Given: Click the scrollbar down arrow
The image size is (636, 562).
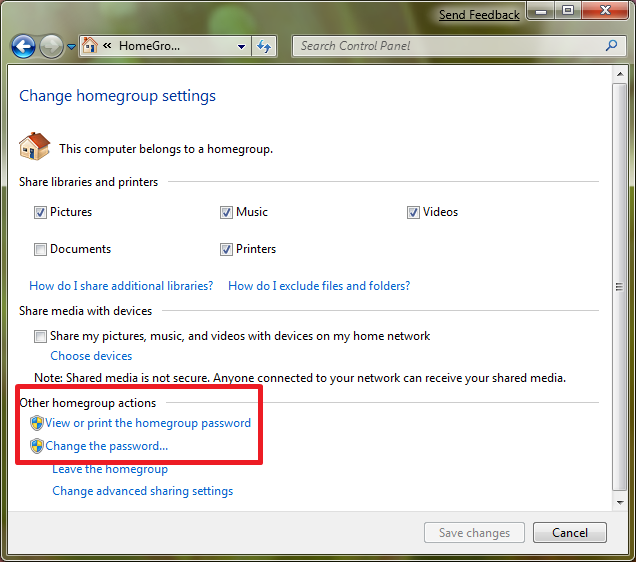Looking at the screenshot, I should (x=620, y=503).
